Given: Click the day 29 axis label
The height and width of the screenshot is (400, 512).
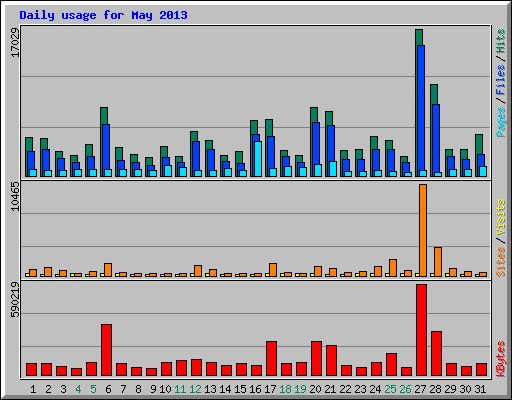Looking at the screenshot, I should pyautogui.click(x=450, y=389).
